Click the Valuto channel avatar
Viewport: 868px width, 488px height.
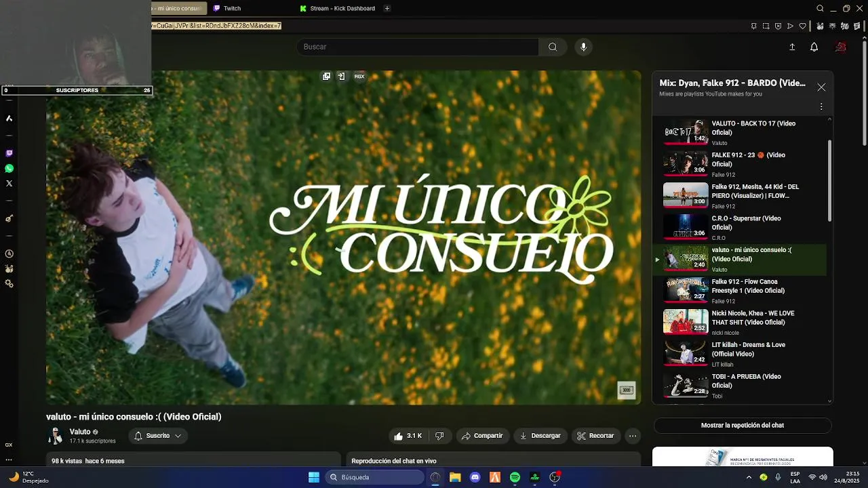point(55,436)
